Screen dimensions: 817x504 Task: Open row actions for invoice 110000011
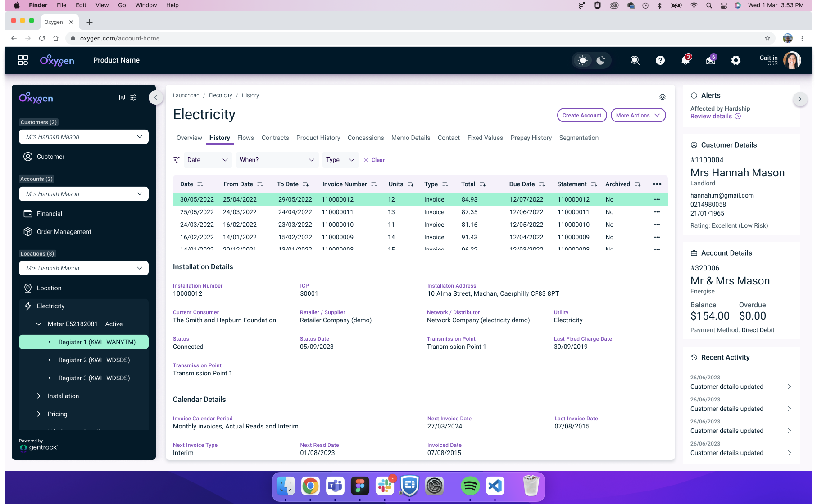pyautogui.click(x=657, y=212)
